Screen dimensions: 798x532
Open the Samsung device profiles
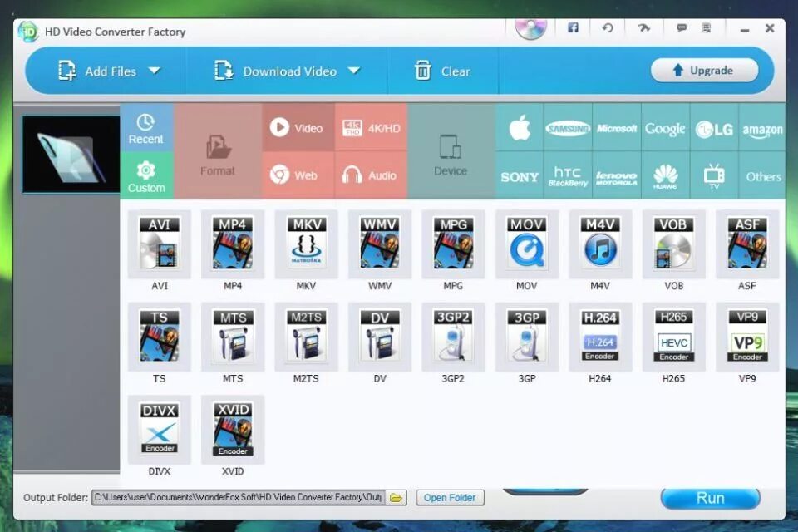coord(568,128)
